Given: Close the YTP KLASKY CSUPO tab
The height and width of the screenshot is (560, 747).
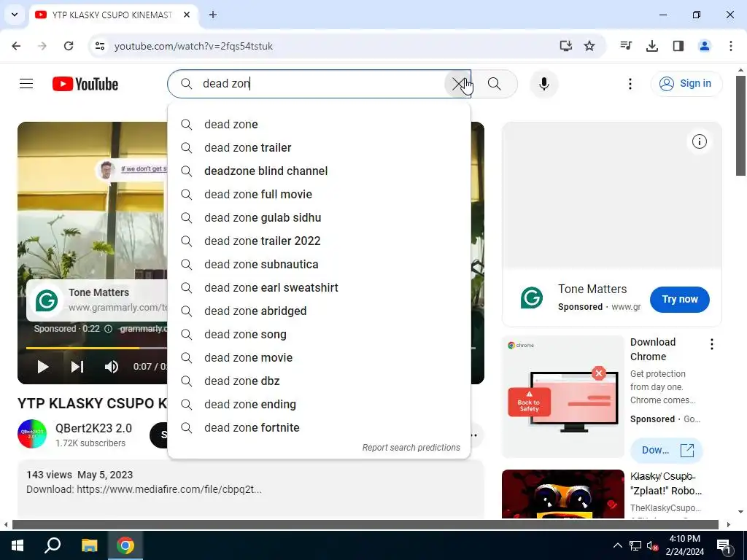Looking at the screenshot, I should [x=187, y=15].
